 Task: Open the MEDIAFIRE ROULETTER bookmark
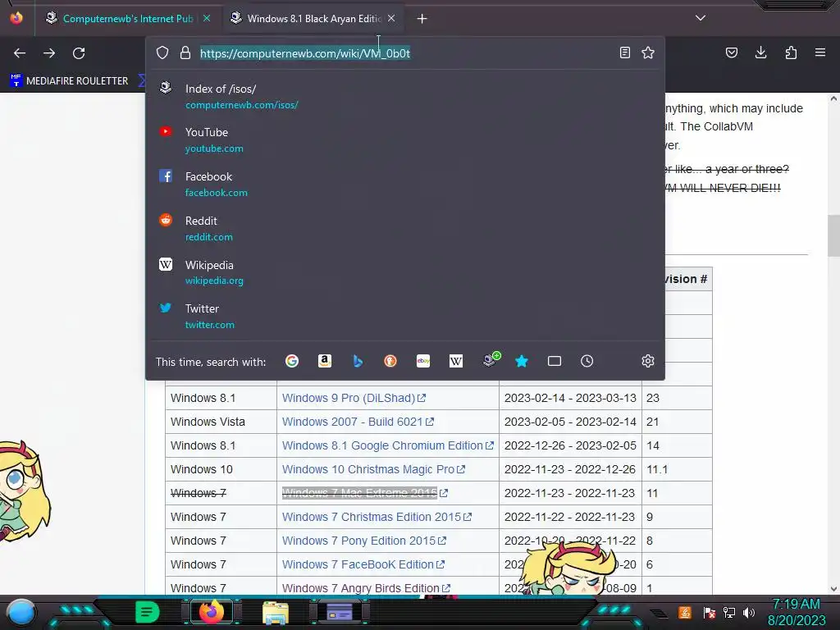pos(70,81)
